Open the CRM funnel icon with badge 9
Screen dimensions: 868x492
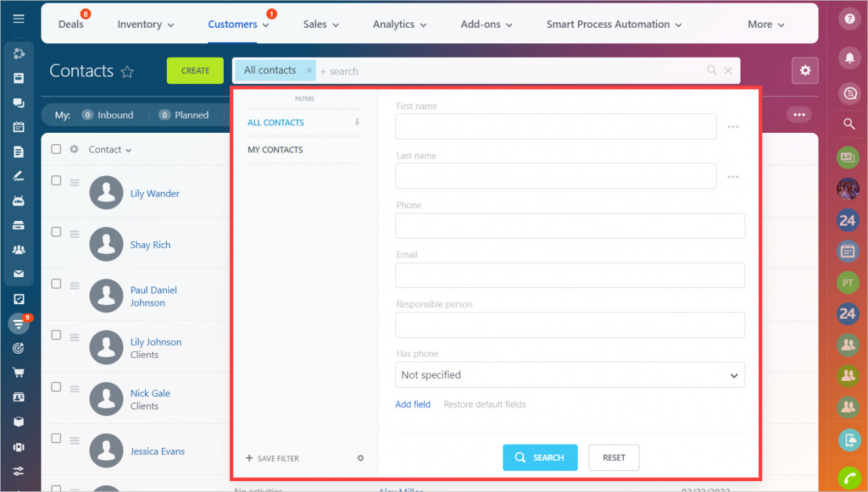[19, 324]
